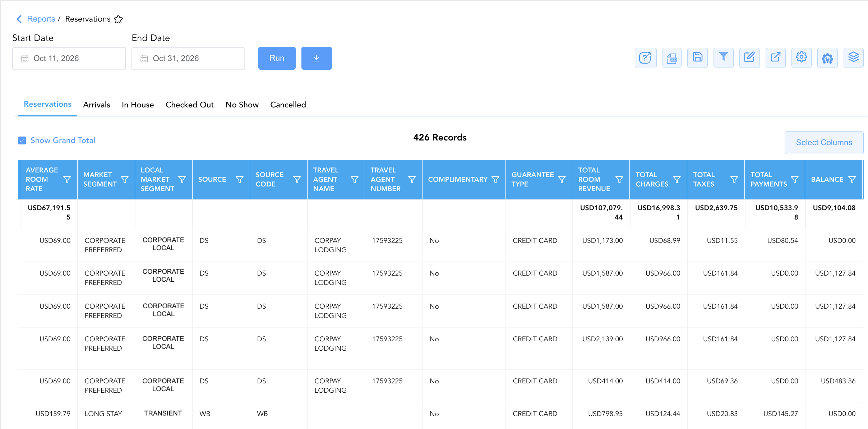The image size is (868, 429).
Task: Click the stacked layers icon
Action: click(x=853, y=58)
